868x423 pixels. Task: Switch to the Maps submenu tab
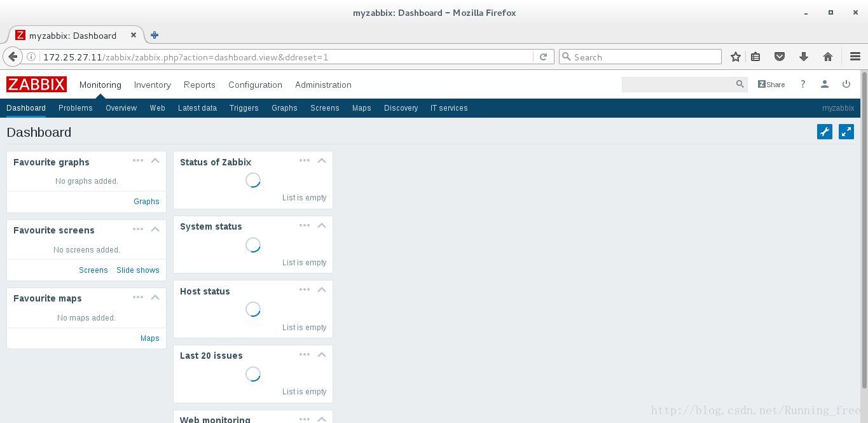point(362,108)
